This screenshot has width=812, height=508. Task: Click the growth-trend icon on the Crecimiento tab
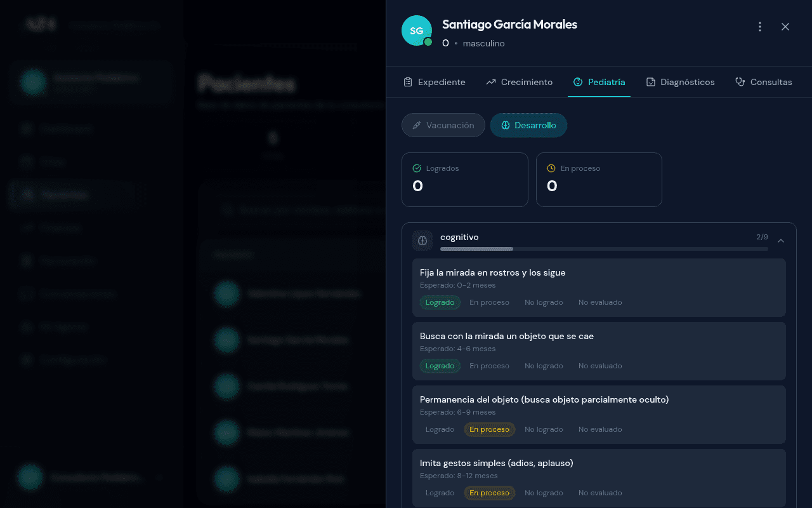(x=490, y=81)
